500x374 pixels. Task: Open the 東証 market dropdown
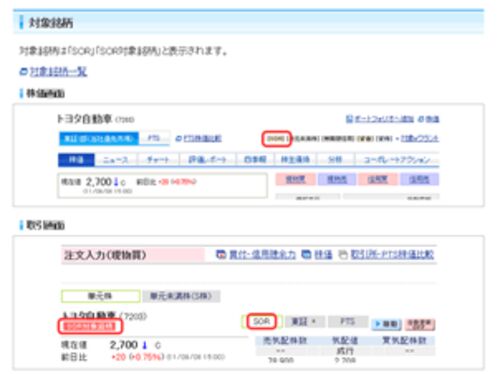tap(304, 322)
